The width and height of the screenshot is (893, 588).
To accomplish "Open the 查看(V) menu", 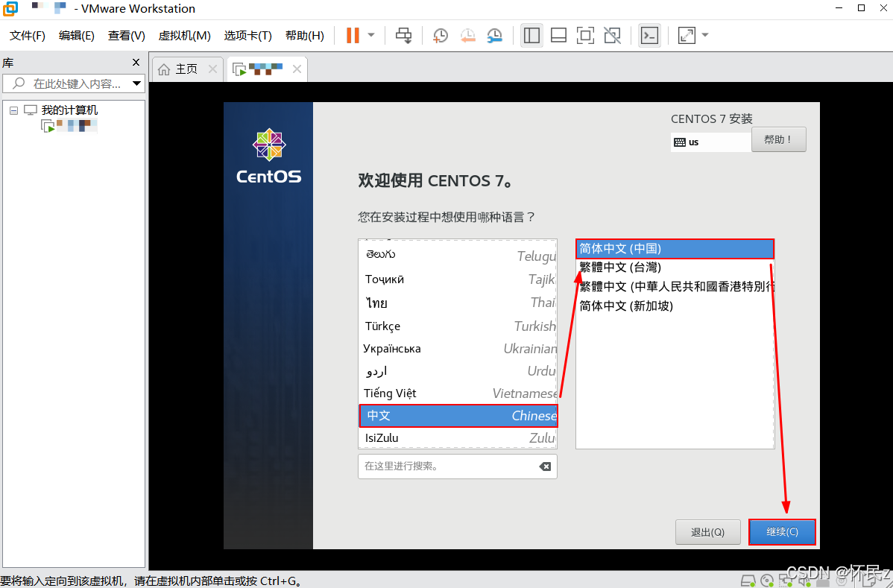I will 127,35.
